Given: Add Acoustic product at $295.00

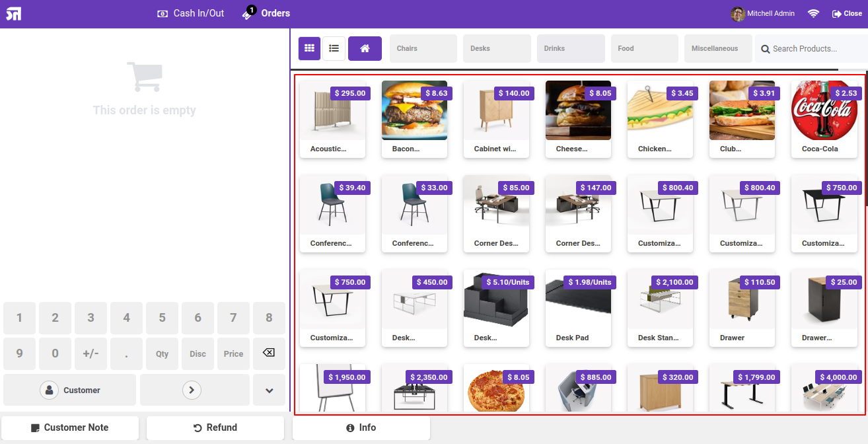Looking at the screenshot, I should pos(333,120).
